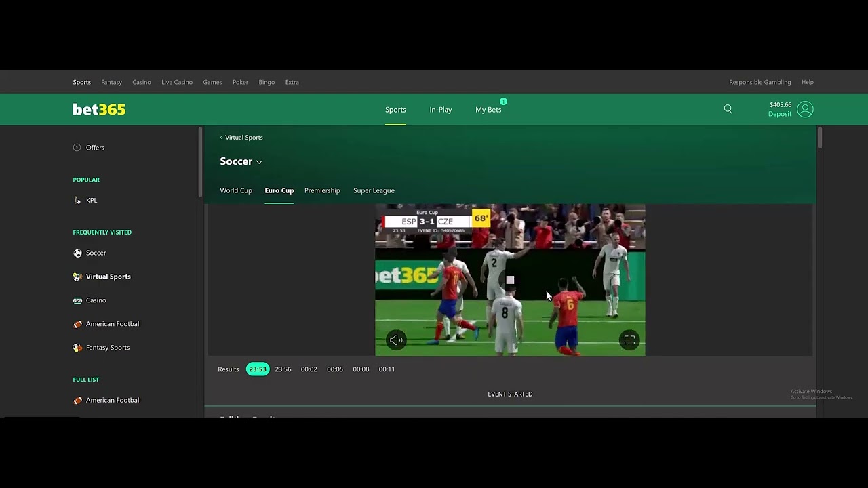
Task: Open the Live Casino link
Action: pyautogui.click(x=177, y=82)
